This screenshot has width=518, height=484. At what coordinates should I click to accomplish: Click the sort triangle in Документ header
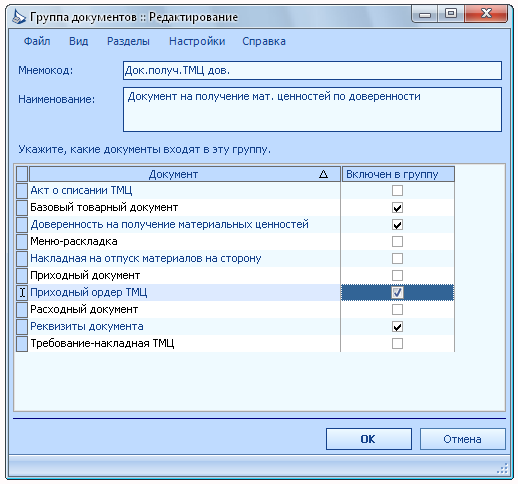(x=323, y=174)
